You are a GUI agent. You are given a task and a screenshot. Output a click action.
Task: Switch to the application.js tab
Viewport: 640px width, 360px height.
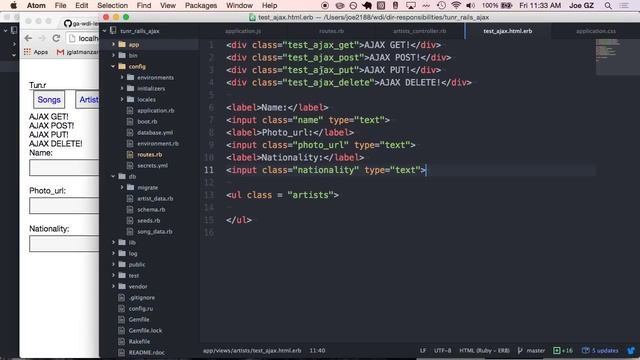(x=243, y=31)
